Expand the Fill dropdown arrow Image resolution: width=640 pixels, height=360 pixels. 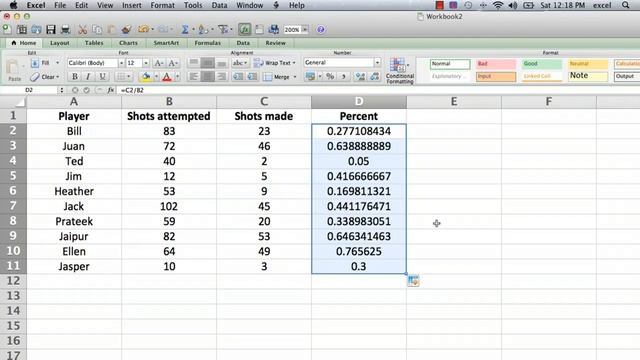57,63
